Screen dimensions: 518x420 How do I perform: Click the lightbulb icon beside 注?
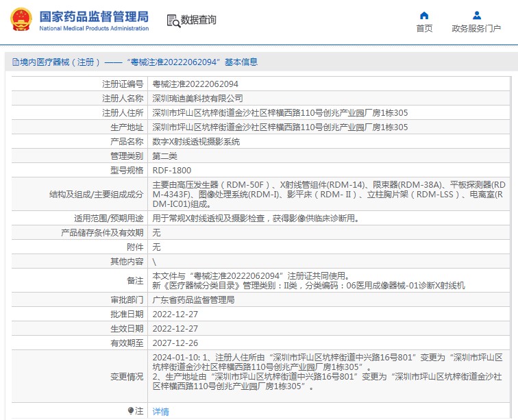point(131,410)
